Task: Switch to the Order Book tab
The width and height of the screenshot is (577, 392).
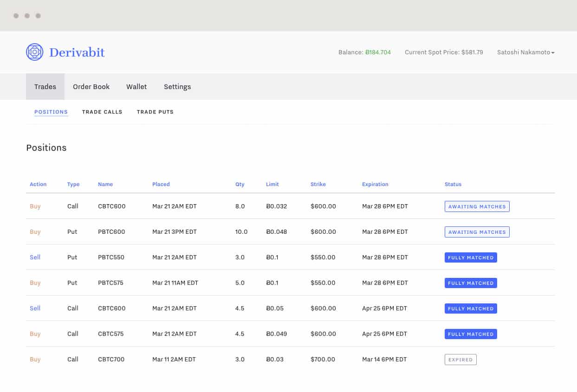Action: click(x=91, y=87)
